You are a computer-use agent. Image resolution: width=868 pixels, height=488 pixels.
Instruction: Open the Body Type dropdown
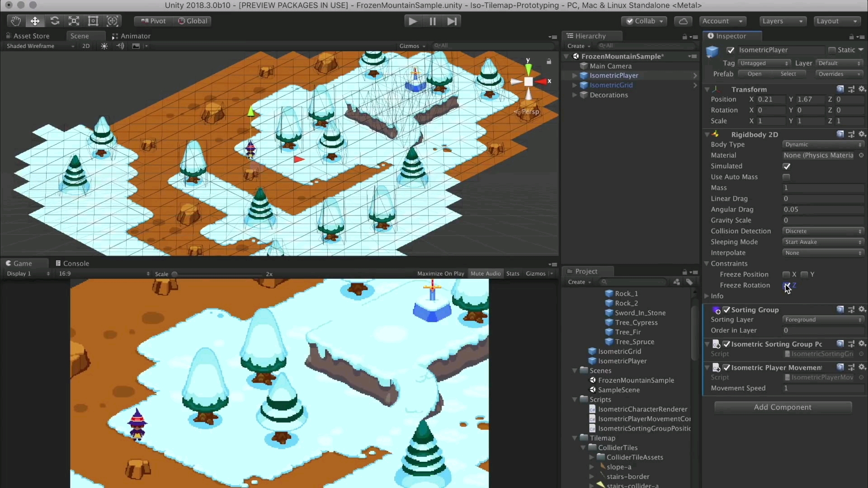click(823, 145)
